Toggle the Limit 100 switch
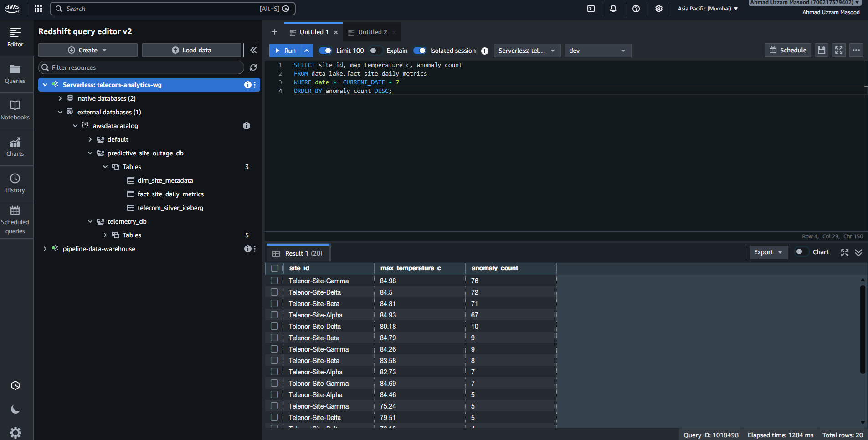868x440 pixels. pyautogui.click(x=325, y=51)
